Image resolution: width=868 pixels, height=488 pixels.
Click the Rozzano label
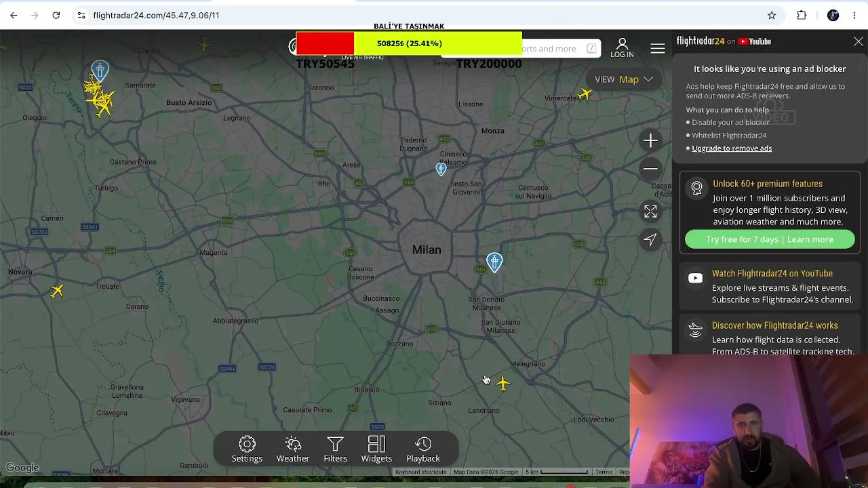pos(399,344)
